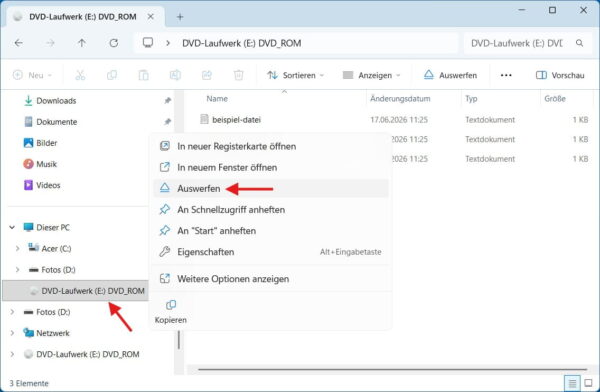Click the Forward navigation arrow
Screen dimensions: 600x392
pyautogui.click(x=50, y=43)
